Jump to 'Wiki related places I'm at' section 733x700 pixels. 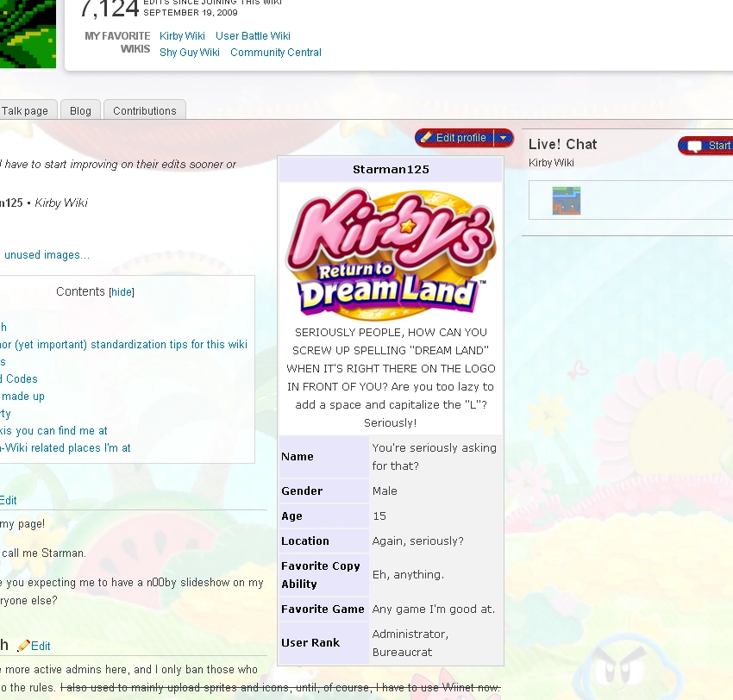(65, 448)
